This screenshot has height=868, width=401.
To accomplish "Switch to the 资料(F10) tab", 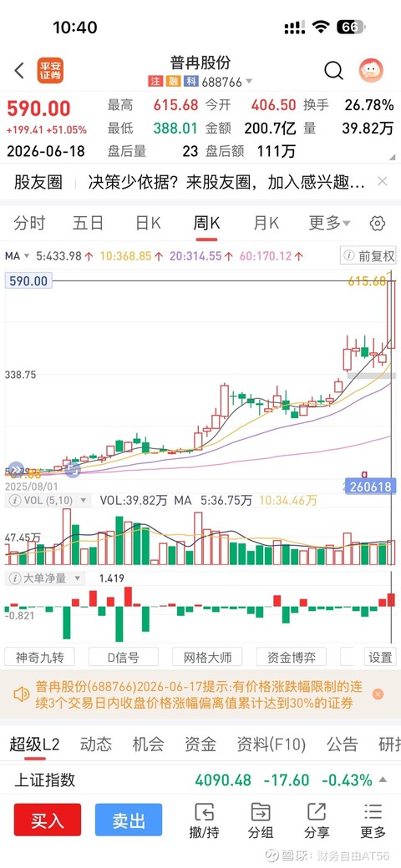I will (272, 744).
